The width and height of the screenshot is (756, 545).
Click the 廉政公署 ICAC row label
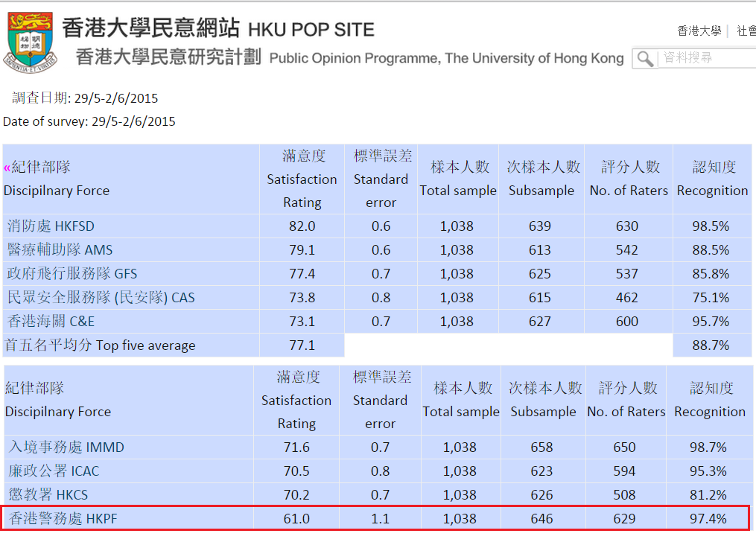coord(54,471)
